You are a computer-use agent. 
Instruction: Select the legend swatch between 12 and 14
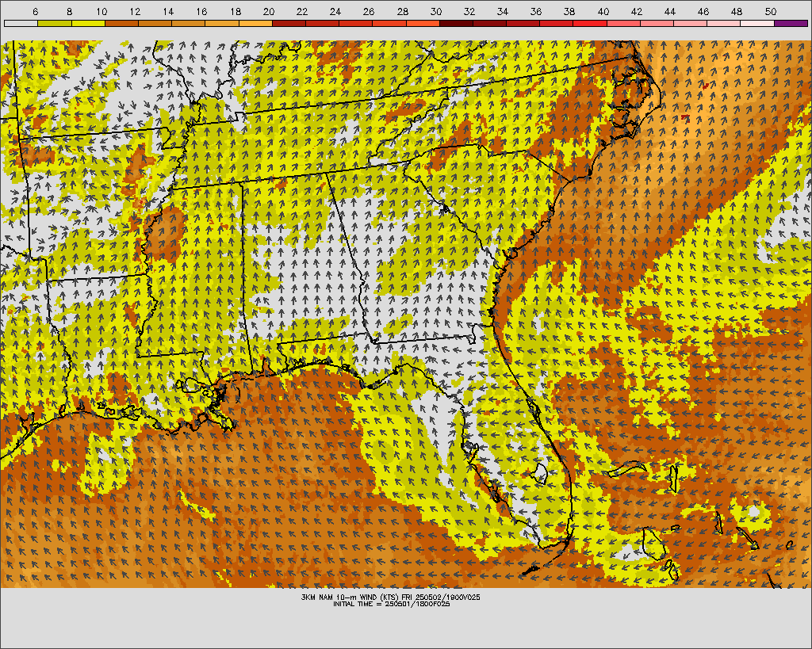coord(155,23)
